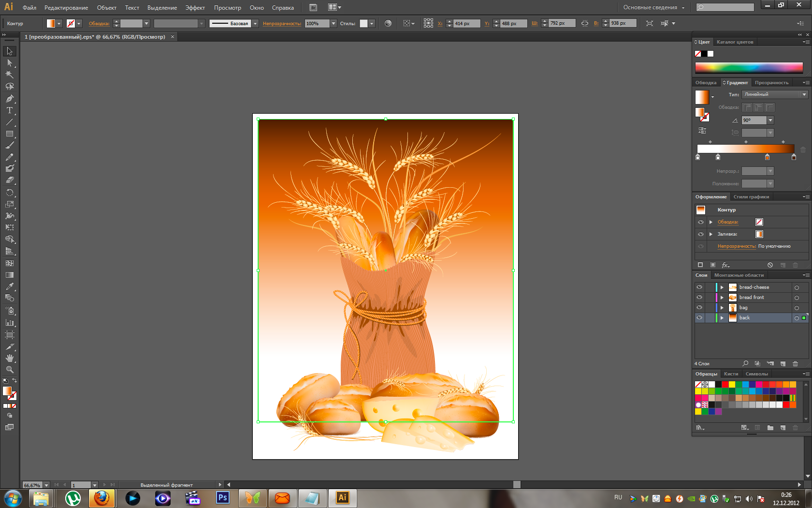Select the Eyedropper tool

pos(9,286)
